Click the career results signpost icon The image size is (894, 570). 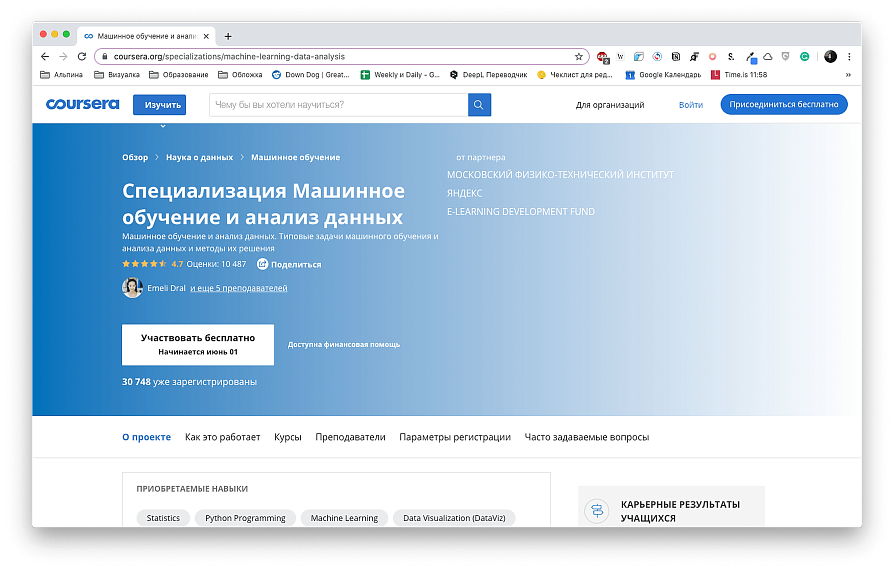597,510
